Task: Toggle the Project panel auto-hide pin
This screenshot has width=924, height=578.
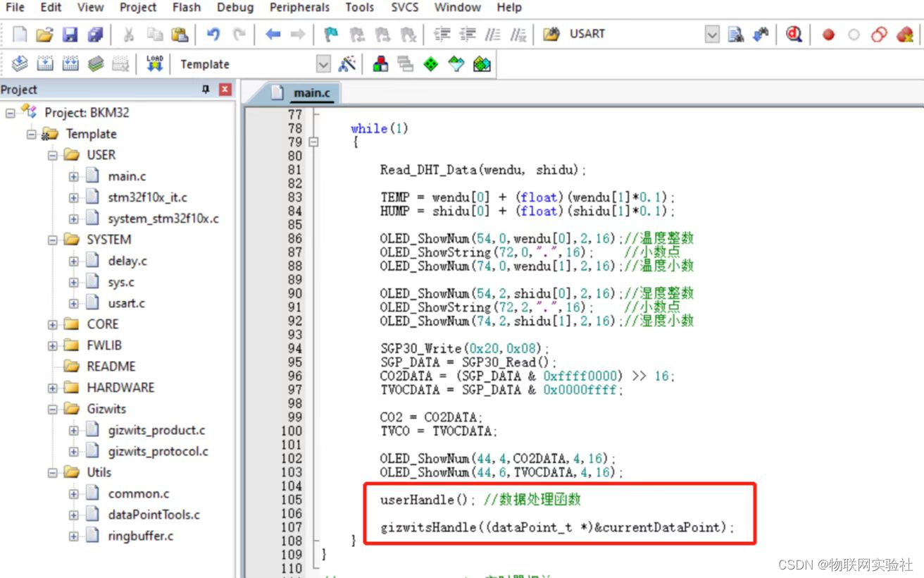Action: (206, 90)
